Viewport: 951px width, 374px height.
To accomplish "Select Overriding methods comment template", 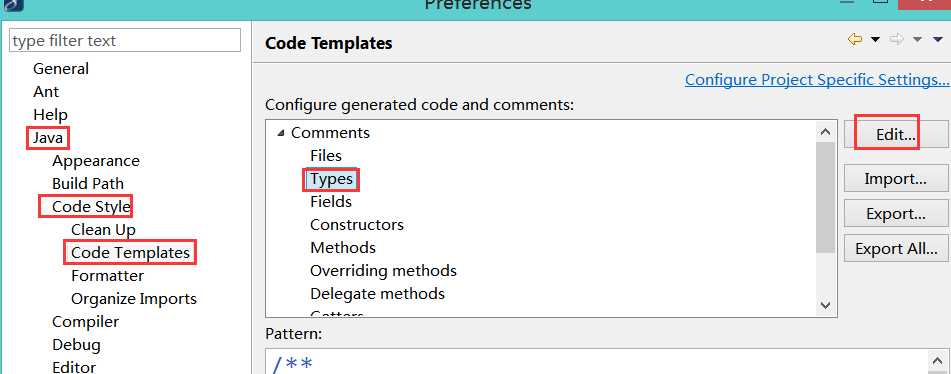I will tap(383, 270).
